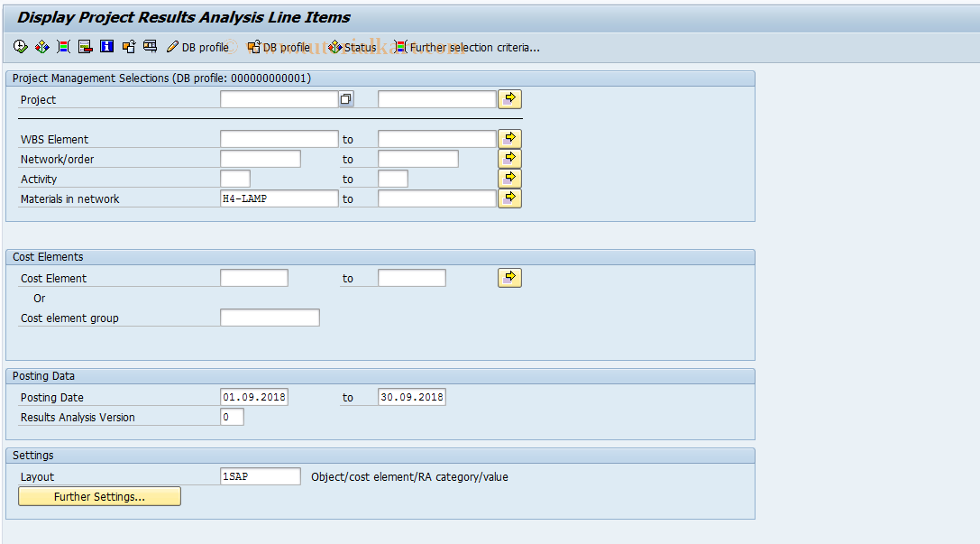Screen dimensions: 980x544
Task: Click the second DB profile button
Action: 279,48
